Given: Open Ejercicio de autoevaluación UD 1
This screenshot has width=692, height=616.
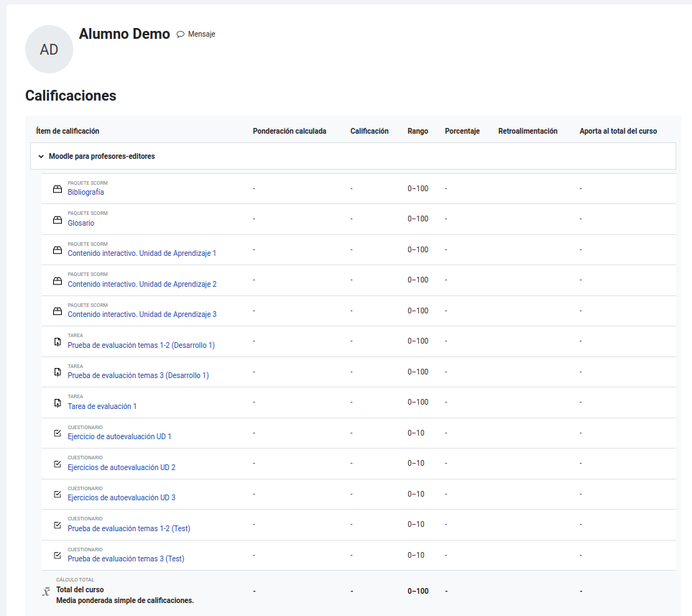Looking at the screenshot, I should point(119,436).
